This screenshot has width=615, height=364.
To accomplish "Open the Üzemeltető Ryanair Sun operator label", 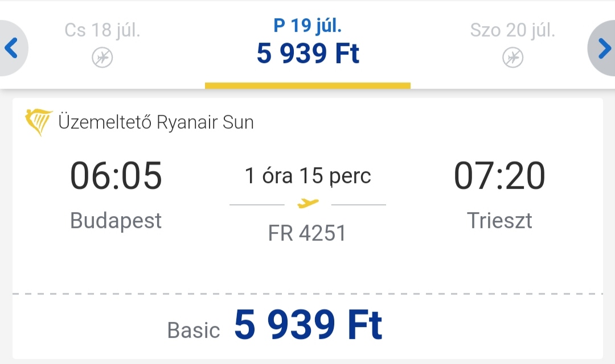I will 156,122.
